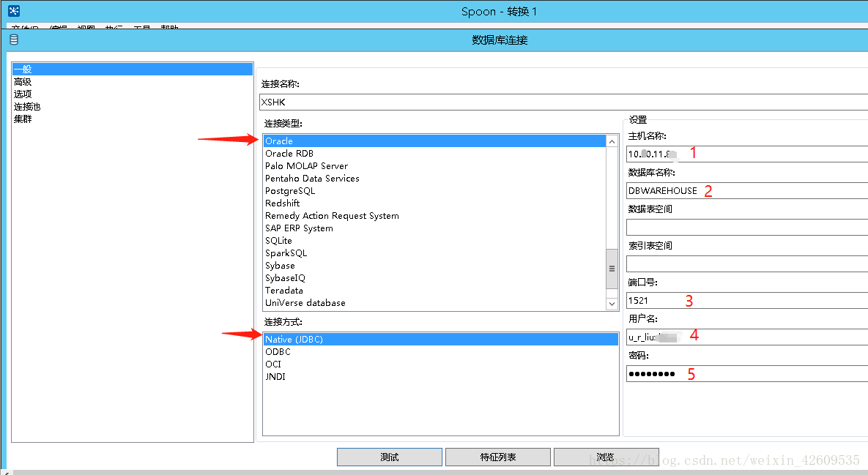Click the connection type scrollbar thumb

click(x=612, y=269)
